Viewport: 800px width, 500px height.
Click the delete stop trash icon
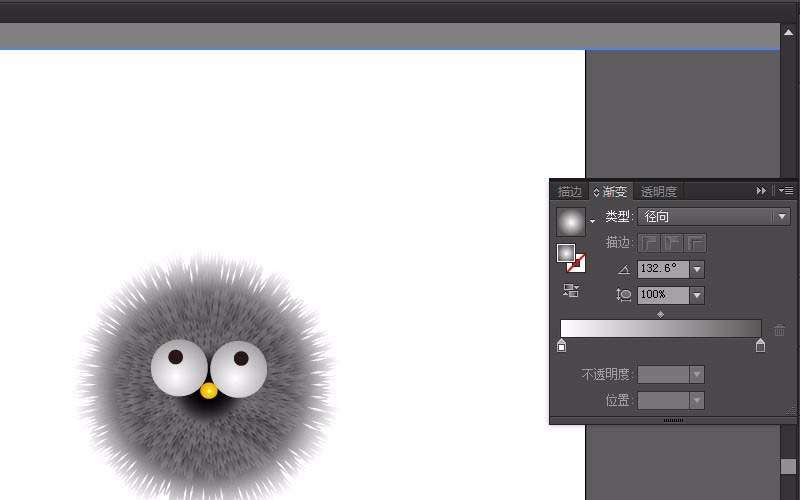coord(779,330)
